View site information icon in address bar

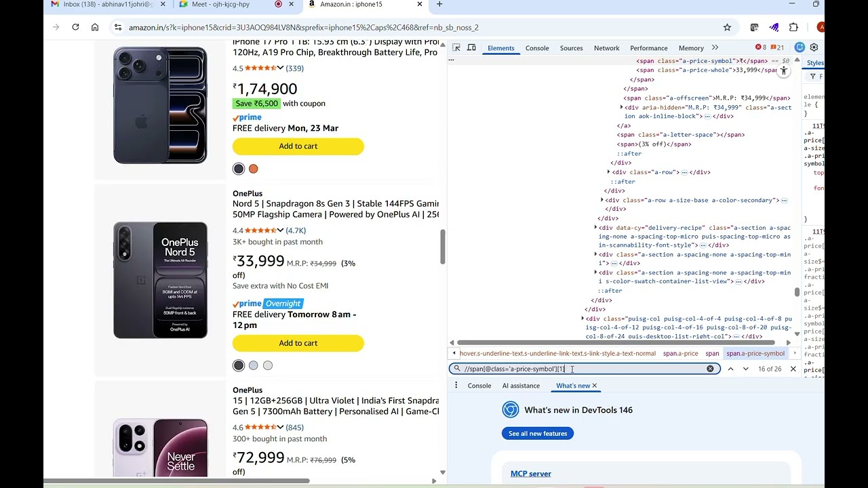118,27
